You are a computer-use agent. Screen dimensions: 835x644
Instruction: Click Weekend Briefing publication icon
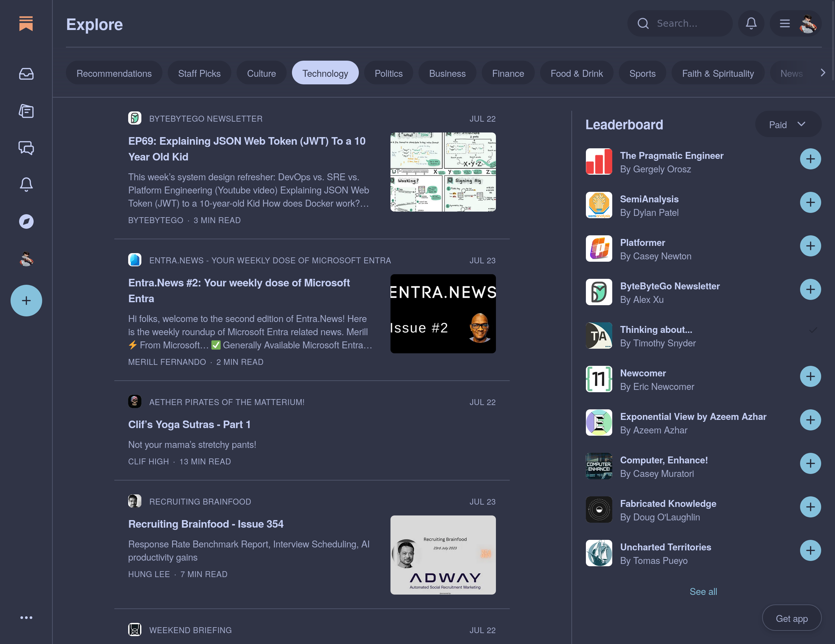[x=134, y=629]
